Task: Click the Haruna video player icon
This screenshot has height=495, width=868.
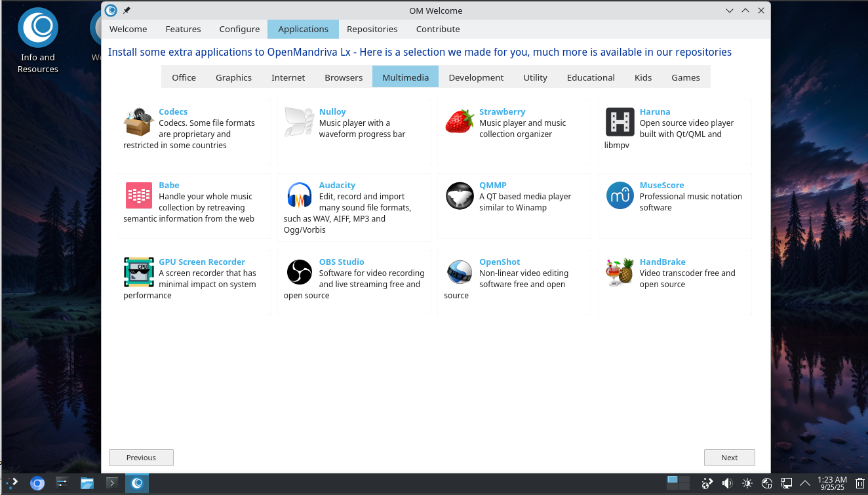Action: pos(620,123)
